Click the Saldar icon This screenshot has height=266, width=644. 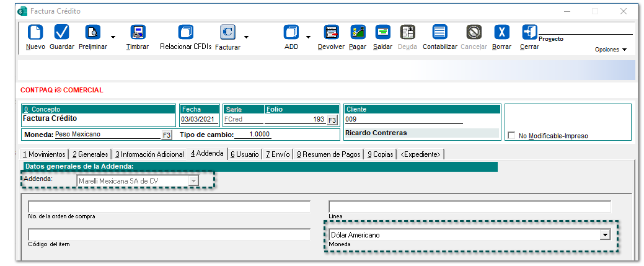(383, 32)
